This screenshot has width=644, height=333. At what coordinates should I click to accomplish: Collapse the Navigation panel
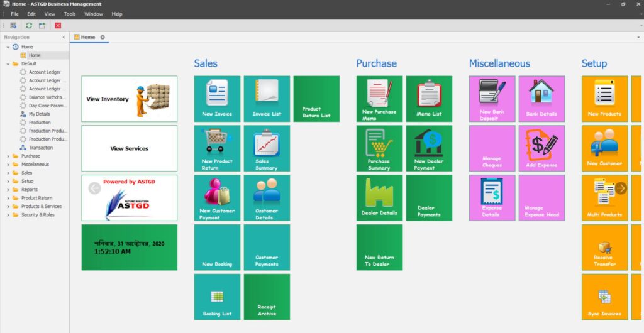click(x=64, y=37)
